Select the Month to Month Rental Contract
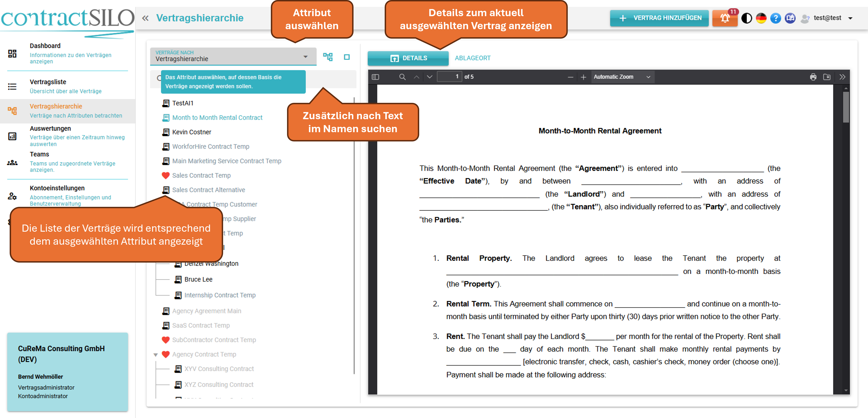Viewport: 868px width, 418px height. [x=217, y=117]
